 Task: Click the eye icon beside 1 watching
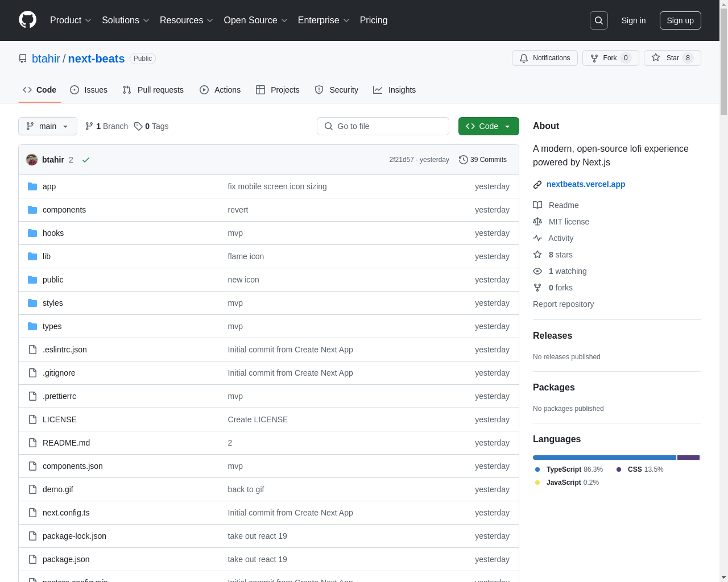pyautogui.click(x=537, y=271)
